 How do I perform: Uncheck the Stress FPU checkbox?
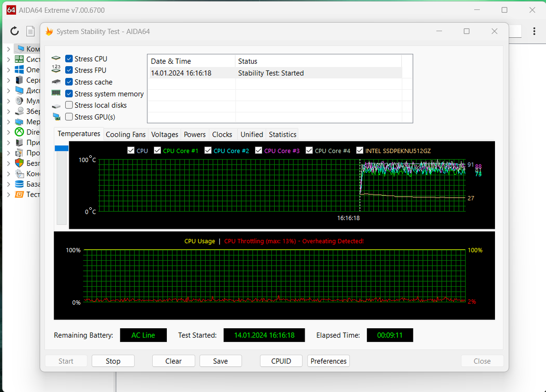(69, 70)
